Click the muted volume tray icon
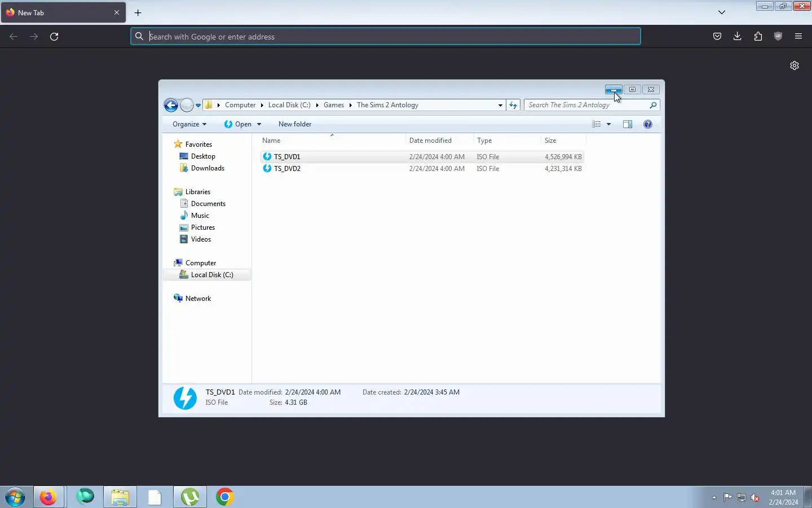The image size is (812, 508). 756,498
